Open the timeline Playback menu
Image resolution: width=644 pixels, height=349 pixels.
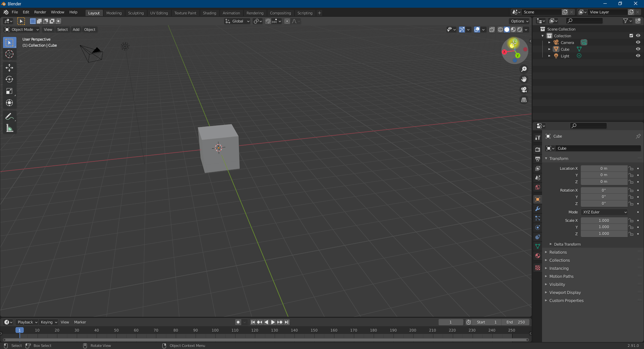click(27, 322)
